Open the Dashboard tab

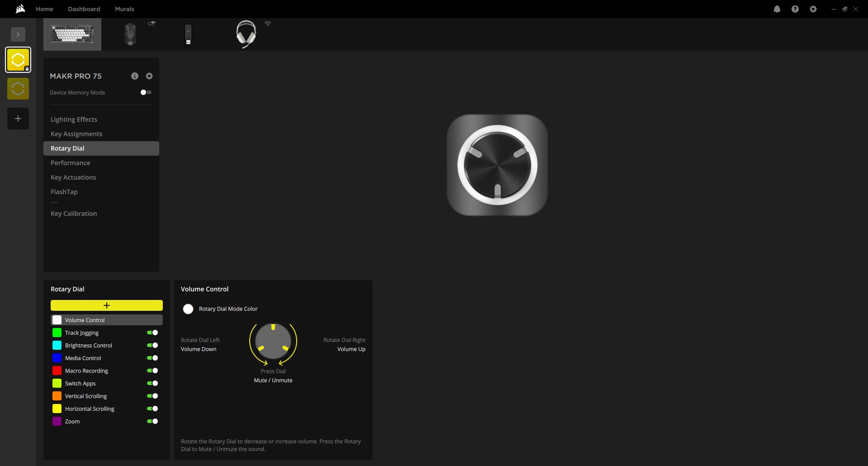[84, 9]
